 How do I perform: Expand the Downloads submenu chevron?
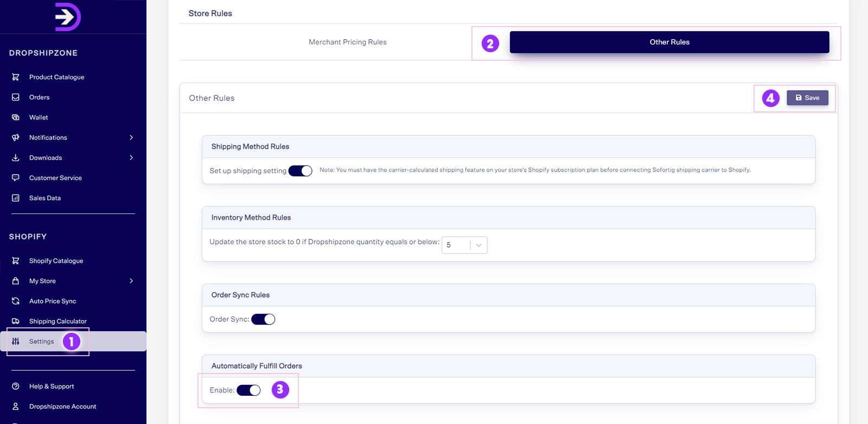point(131,157)
